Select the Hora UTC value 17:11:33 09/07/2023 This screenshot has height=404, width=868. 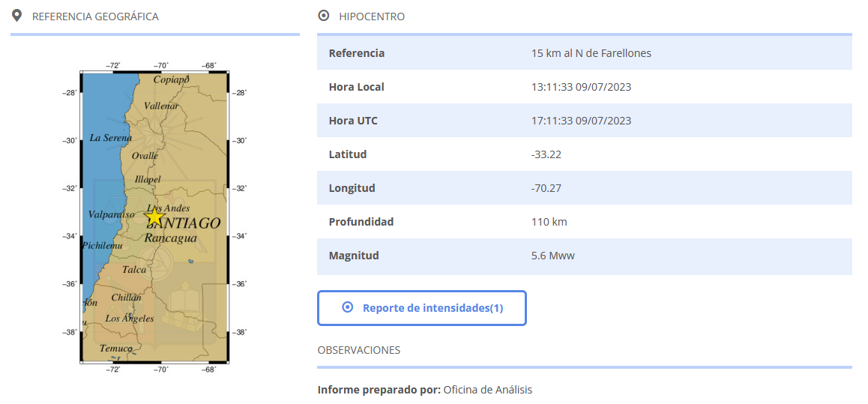point(581,121)
